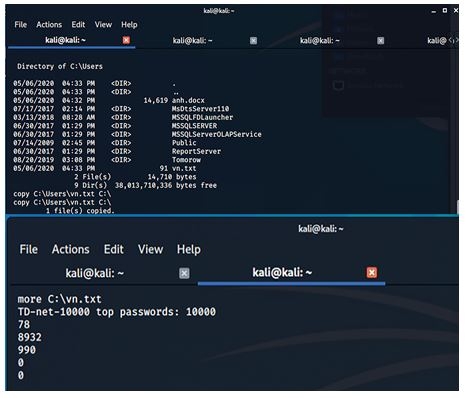Image resolution: width=467 pixels, height=398 pixels.
Task: Click the '1 file(s) copied.' output line
Action: (80, 211)
